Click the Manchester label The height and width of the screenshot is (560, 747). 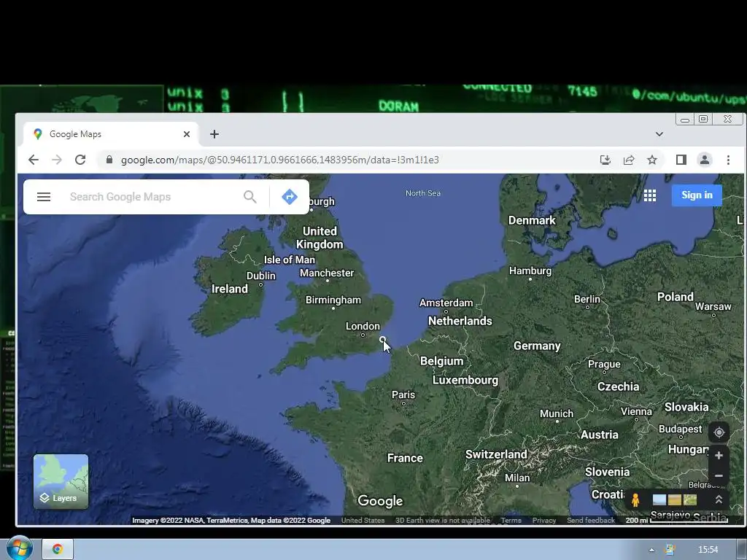tap(327, 273)
